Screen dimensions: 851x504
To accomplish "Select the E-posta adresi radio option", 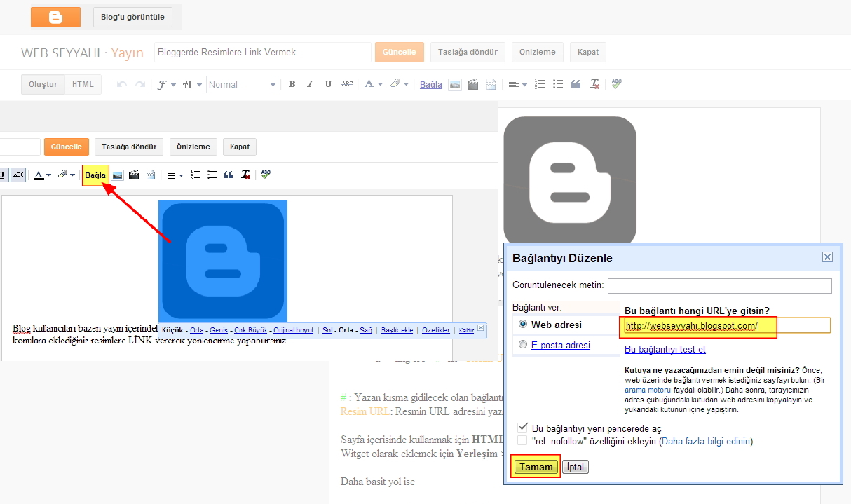I will tap(523, 345).
